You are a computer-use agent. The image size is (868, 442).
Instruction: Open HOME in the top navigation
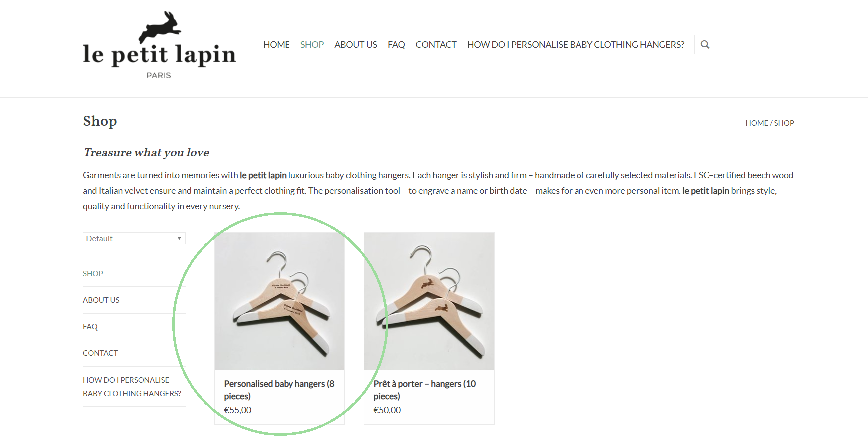coord(276,45)
